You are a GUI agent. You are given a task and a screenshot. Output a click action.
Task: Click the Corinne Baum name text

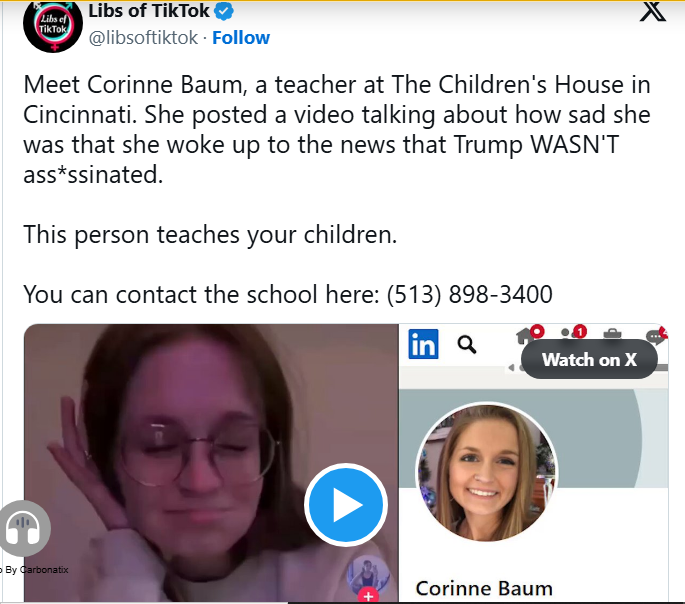point(484,588)
